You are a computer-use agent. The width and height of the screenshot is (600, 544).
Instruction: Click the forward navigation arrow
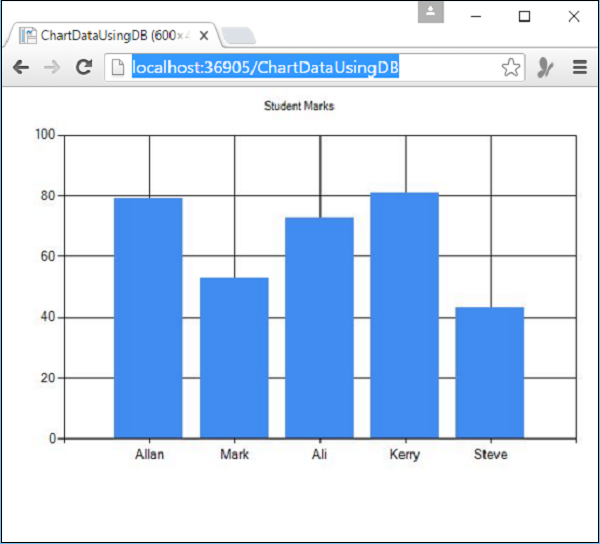pyautogui.click(x=52, y=68)
